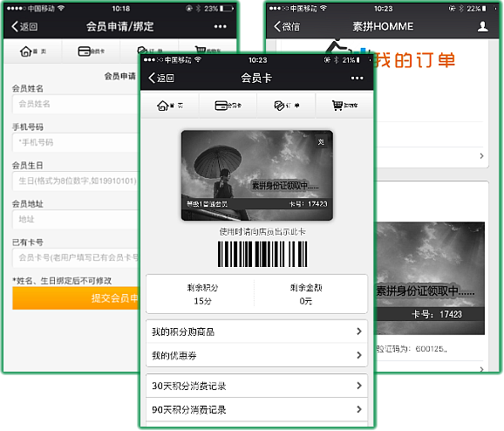Click the 会员姓名 input field
Screen dimensions: 504x431
[x=76, y=104]
